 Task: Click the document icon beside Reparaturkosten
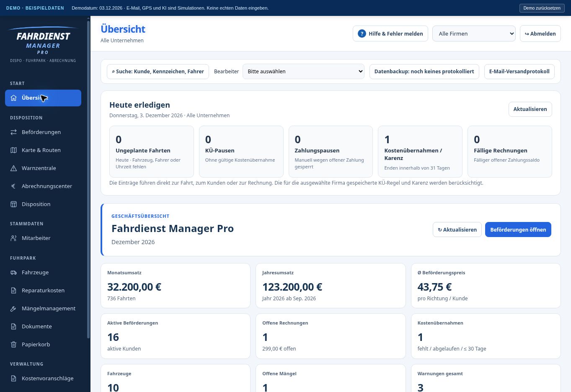pos(13,291)
